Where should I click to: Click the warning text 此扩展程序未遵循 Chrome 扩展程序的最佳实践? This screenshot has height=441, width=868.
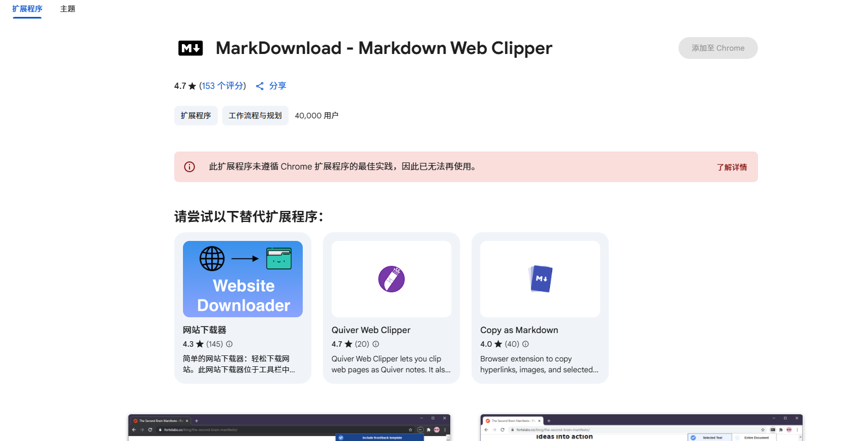(x=343, y=167)
